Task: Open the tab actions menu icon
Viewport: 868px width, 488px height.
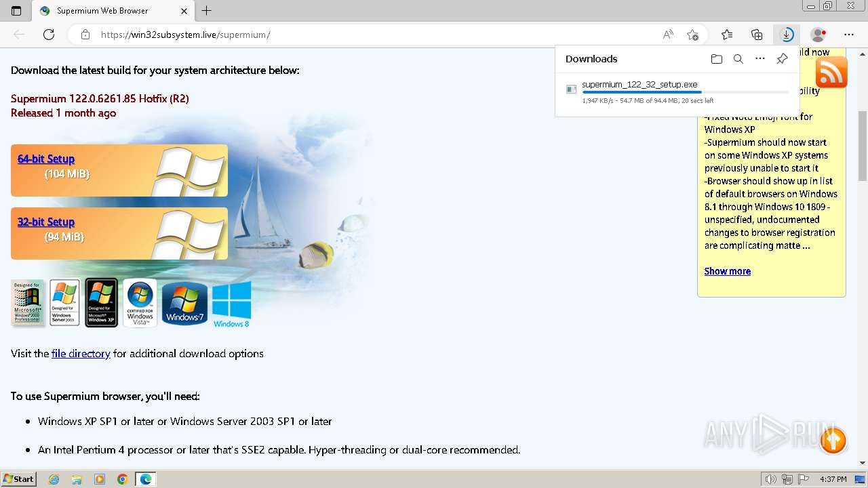Action: point(16,11)
